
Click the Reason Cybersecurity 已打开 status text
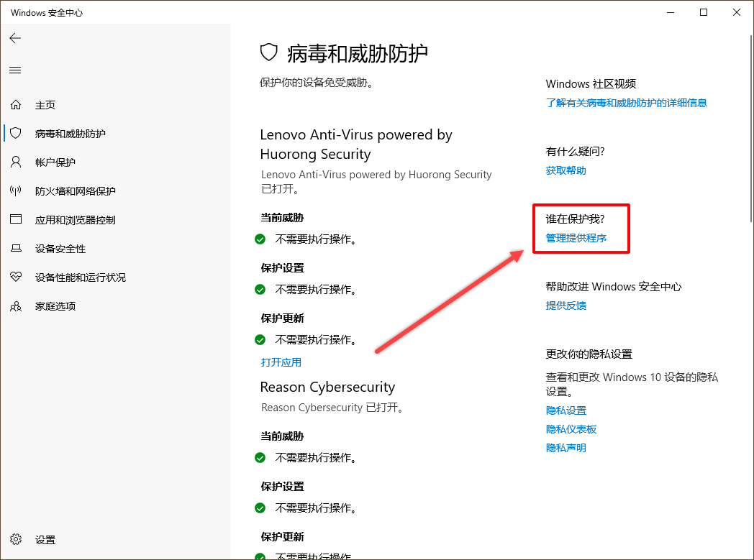pos(332,408)
